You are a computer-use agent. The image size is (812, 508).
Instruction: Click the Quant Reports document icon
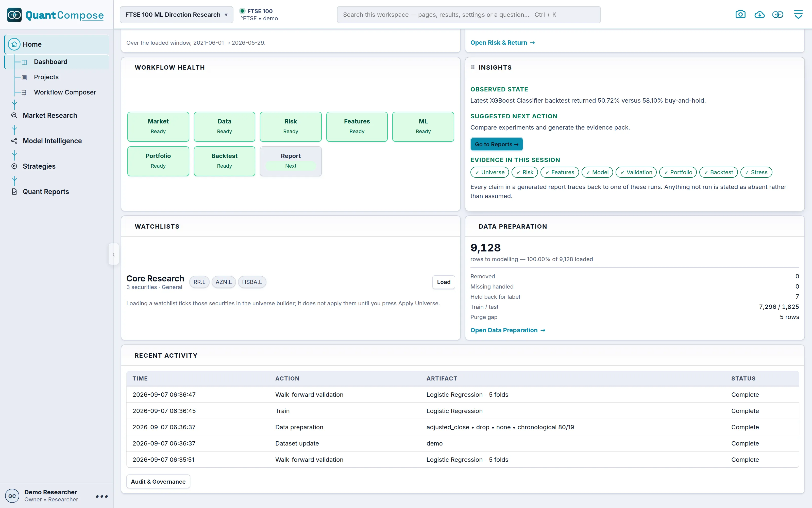[14, 192]
